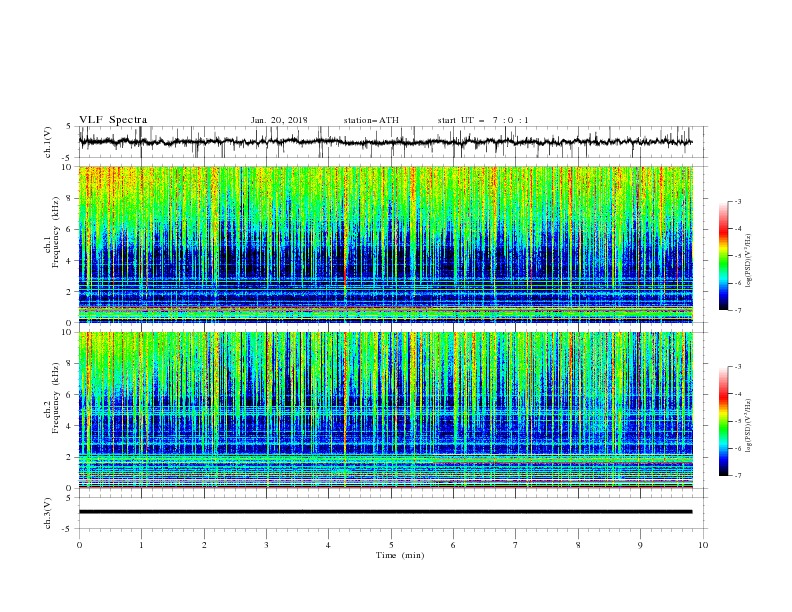Screen dimensions: 792x612
Task: Click time axis tick label "5"
Action: 391,545
